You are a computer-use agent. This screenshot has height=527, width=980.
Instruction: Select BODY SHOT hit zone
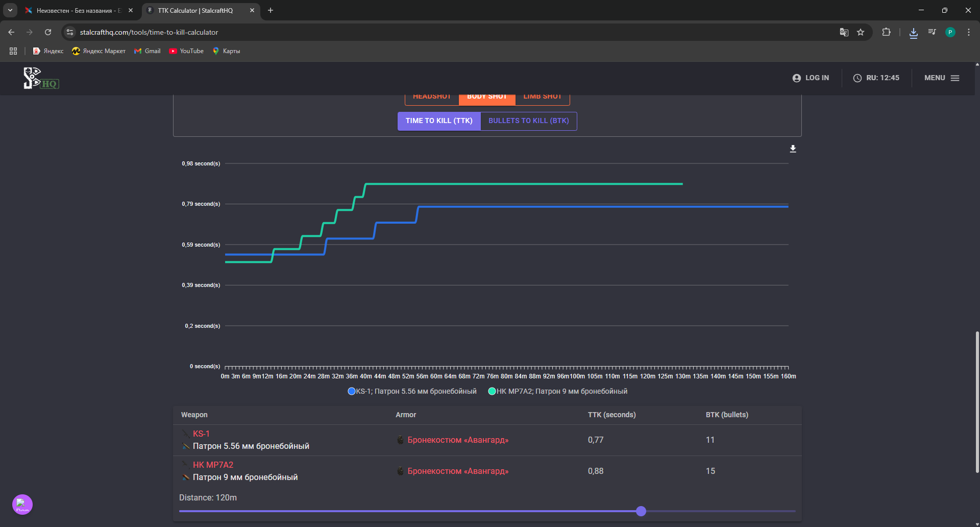click(487, 99)
